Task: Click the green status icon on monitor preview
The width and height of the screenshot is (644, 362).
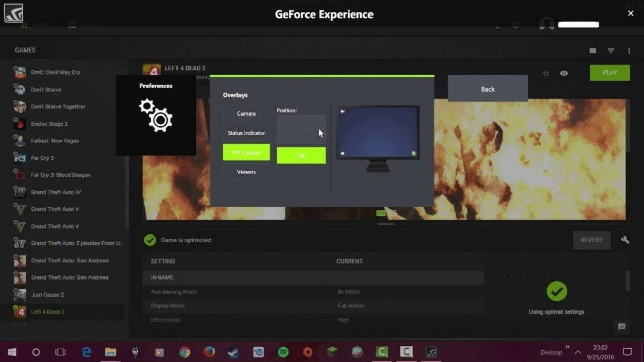Action: (x=414, y=154)
